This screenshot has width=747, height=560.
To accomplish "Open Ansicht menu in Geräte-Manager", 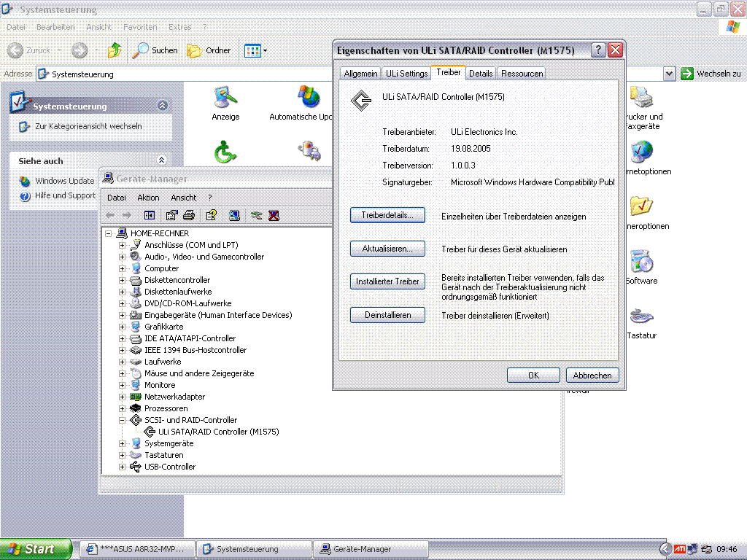I will [x=183, y=198].
